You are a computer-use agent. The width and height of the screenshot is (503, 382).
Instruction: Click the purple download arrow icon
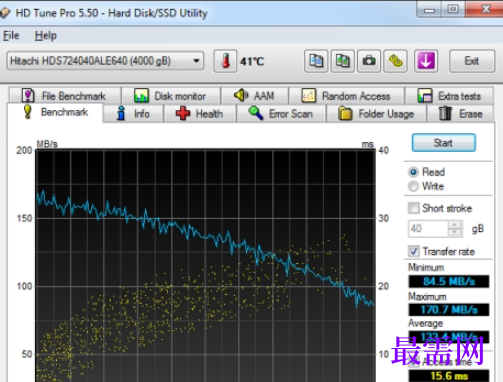[426, 61]
